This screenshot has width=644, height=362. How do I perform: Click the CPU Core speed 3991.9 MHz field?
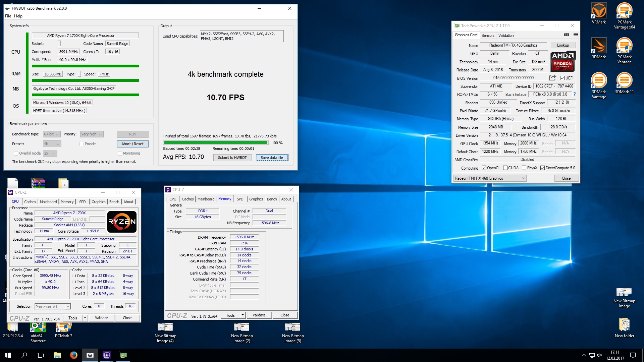[x=69, y=52]
